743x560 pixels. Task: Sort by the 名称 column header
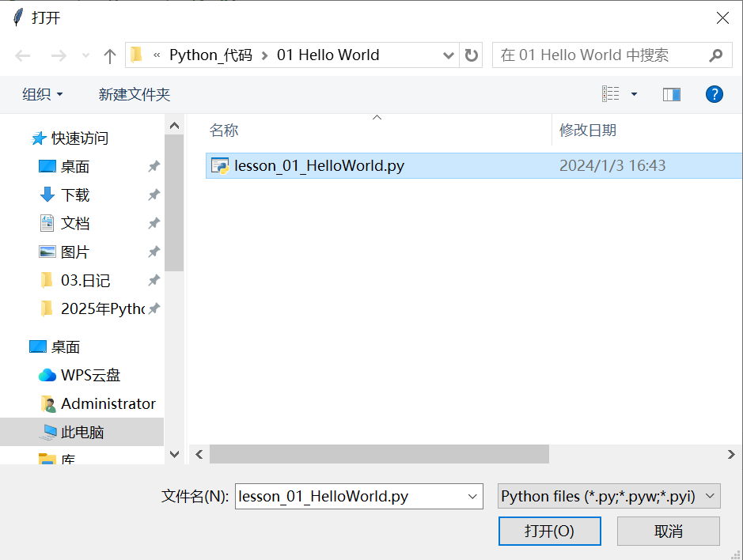pyautogui.click(x=224, y=130)
